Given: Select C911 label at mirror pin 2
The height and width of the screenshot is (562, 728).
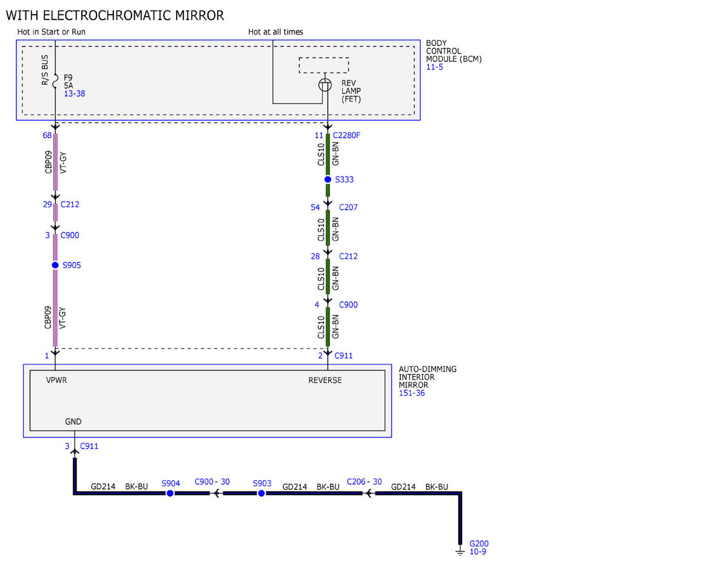Looking at the screenshot, I should [x=343, y=356].
